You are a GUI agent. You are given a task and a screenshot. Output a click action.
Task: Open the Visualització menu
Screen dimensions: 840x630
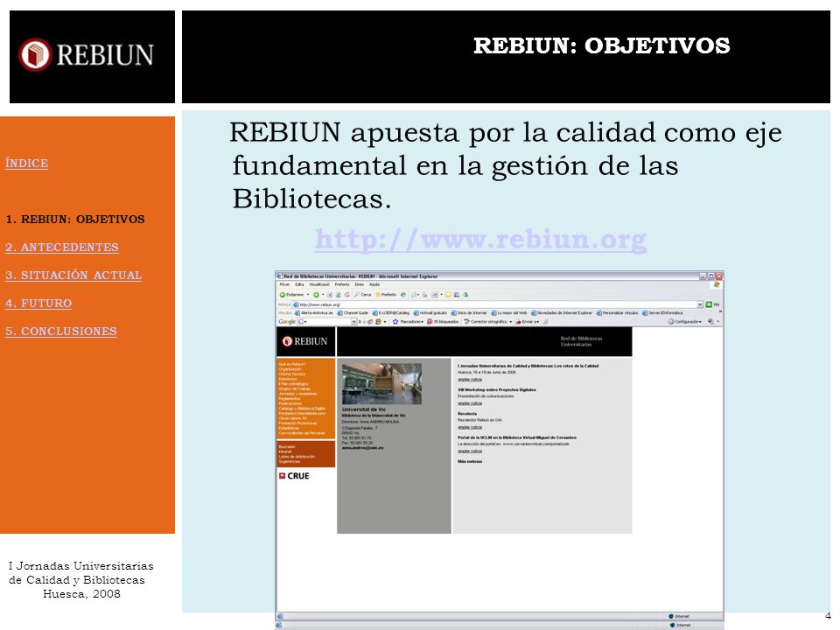click(x=319, y=284)
